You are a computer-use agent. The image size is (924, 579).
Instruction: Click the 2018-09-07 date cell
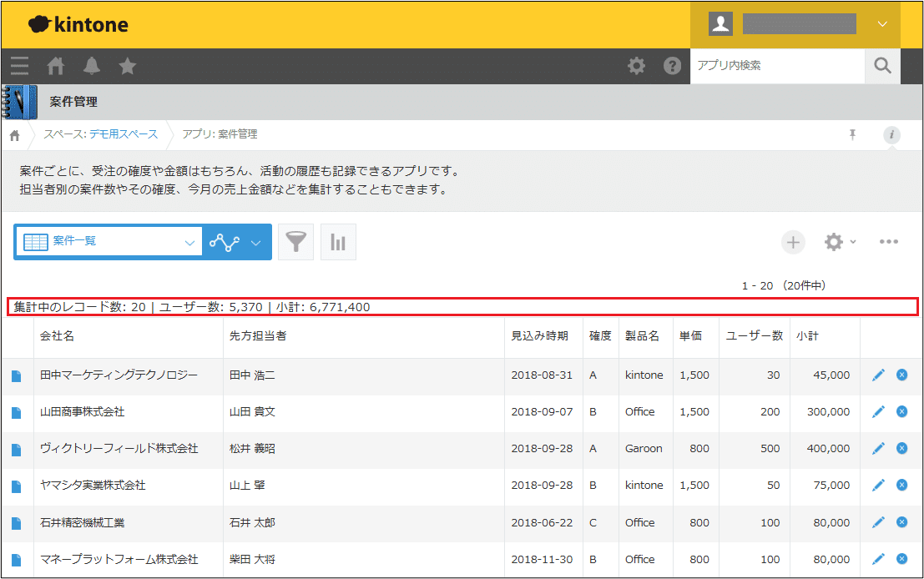(542, 411)
